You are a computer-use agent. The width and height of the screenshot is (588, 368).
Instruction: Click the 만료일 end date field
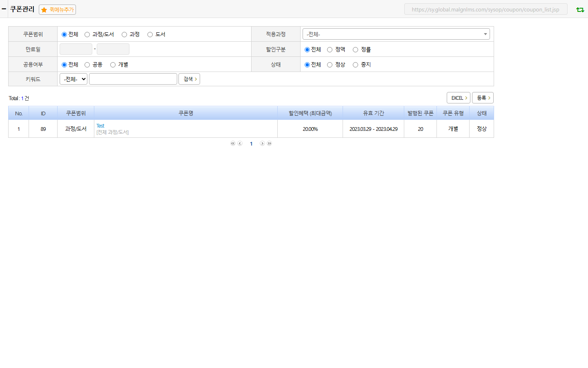(x=113, y=49)
